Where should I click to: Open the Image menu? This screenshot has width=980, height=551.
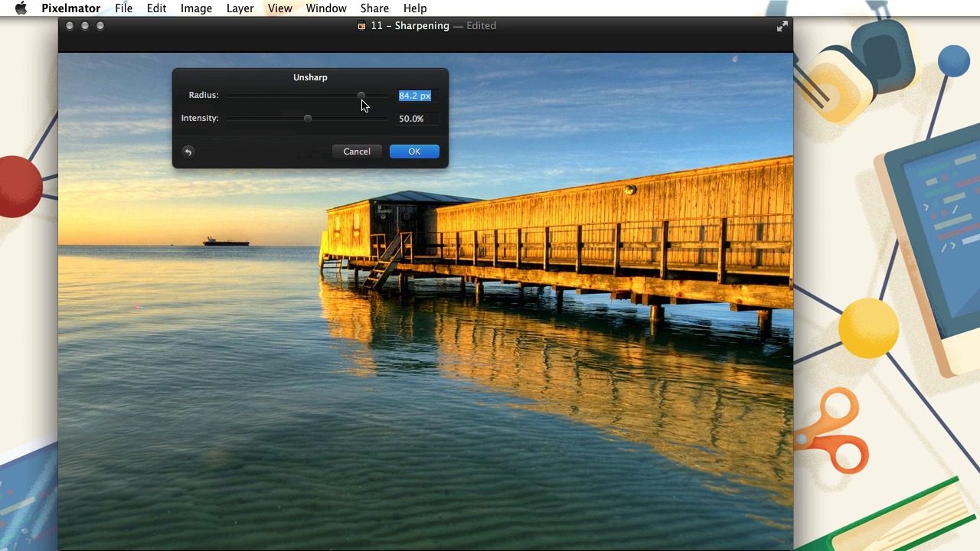coord(196,8)
